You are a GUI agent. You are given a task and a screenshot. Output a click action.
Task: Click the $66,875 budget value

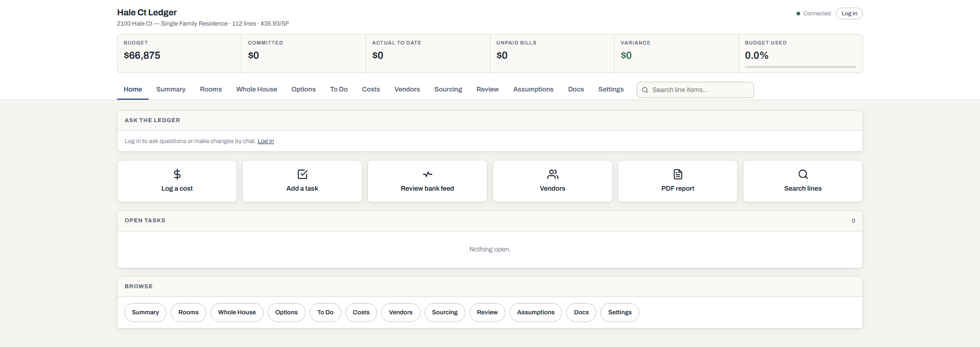(142, 55)
